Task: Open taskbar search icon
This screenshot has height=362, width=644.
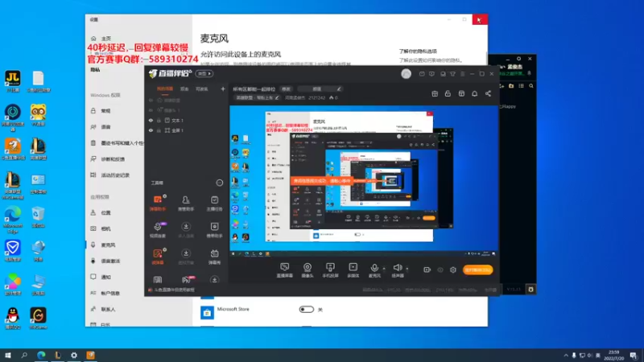Action: (24, 355)
